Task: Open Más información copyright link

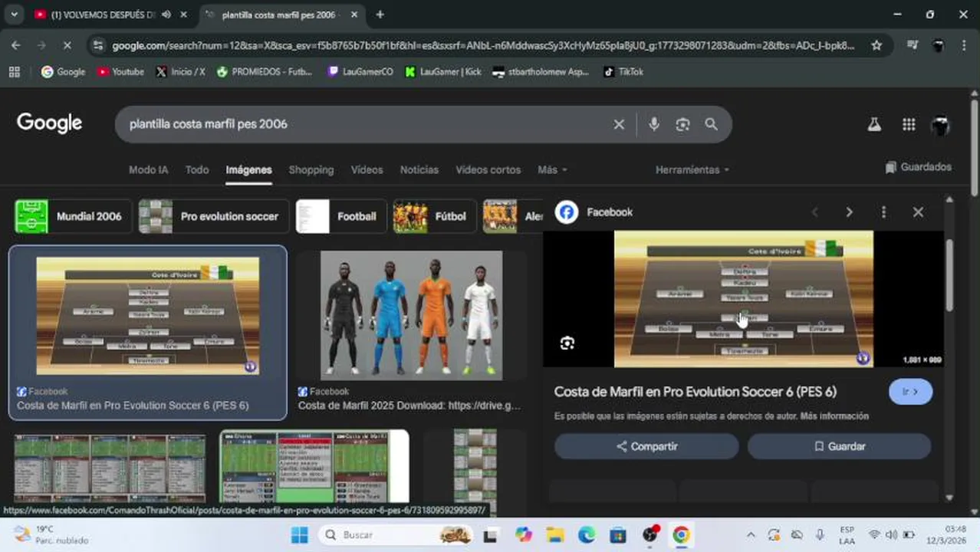Action: tap(834, 416)
